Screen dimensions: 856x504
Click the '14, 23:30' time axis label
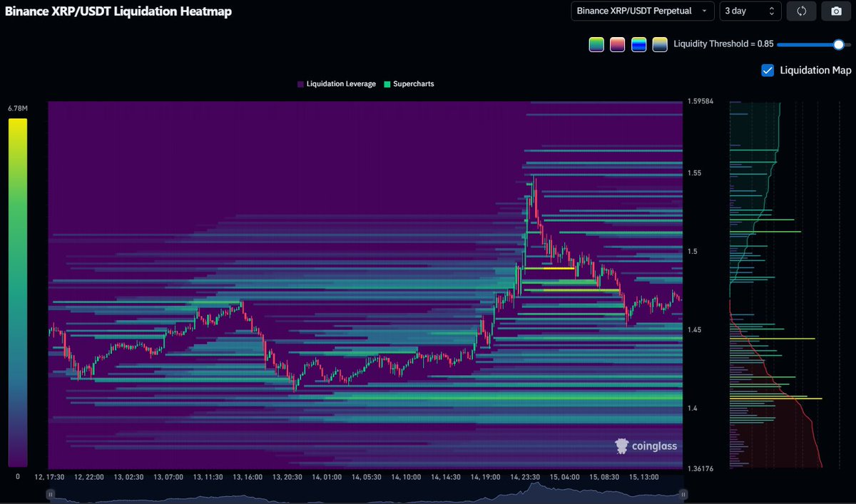coord(524,476)
